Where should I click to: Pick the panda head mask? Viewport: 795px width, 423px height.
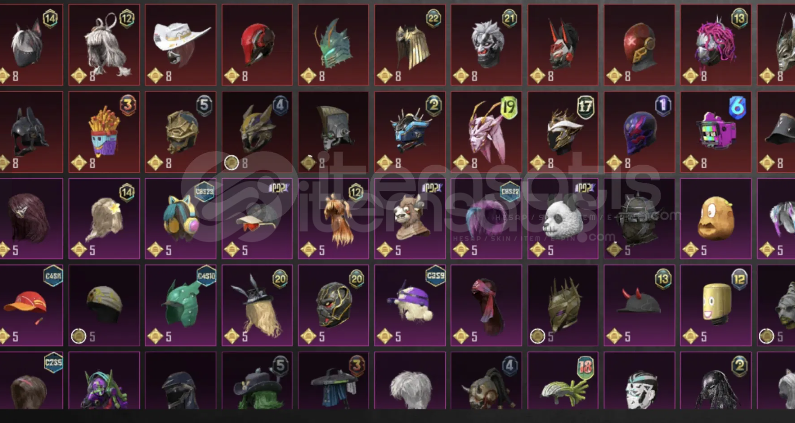tap(563, 219)
